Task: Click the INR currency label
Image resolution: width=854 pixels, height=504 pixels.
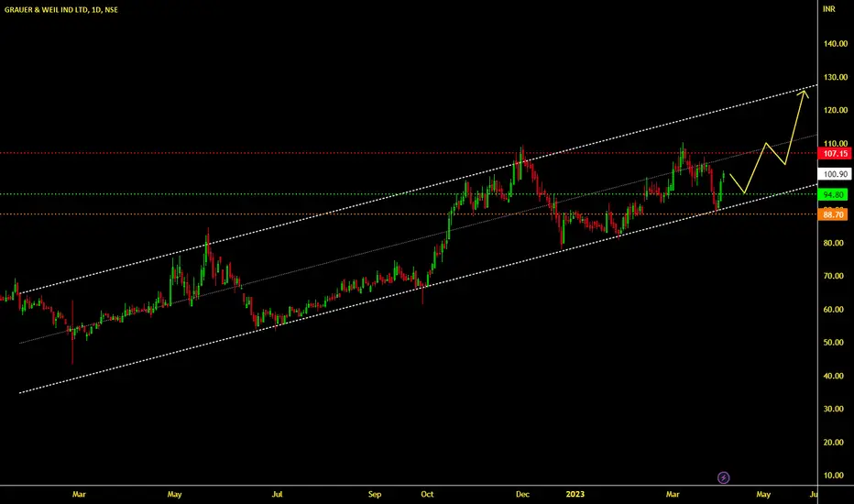Action: [x=828, y=9]
